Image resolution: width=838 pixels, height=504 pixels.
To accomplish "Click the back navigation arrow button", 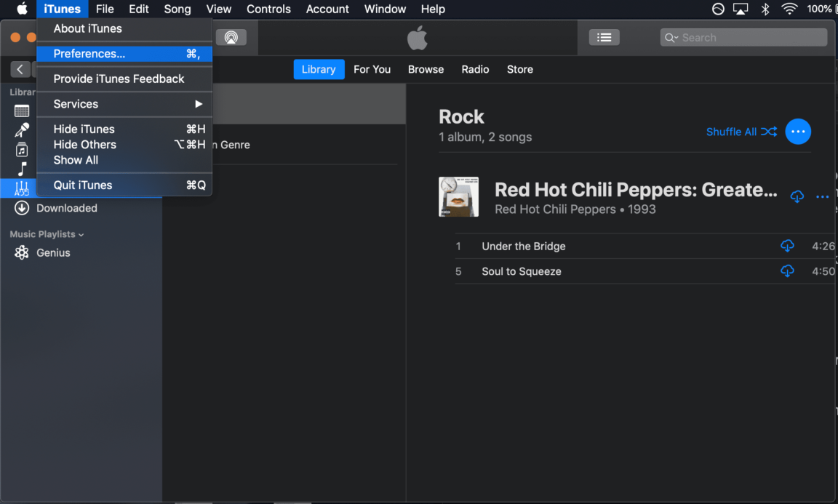I will coord(20,69).
